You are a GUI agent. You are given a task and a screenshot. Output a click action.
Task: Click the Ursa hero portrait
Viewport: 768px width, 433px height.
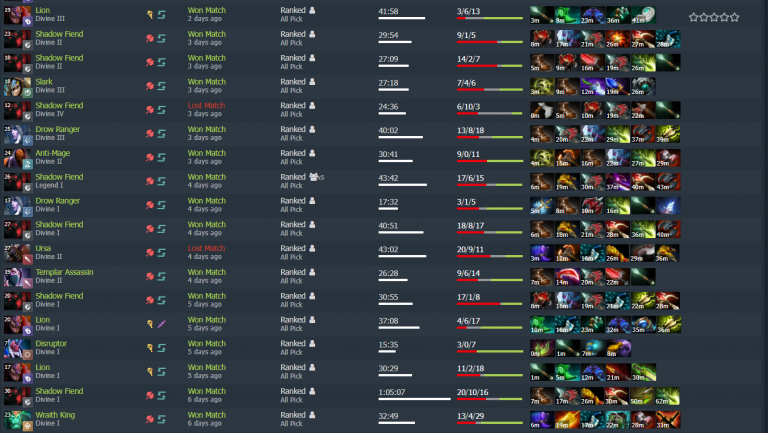click(x=18, y=253)
